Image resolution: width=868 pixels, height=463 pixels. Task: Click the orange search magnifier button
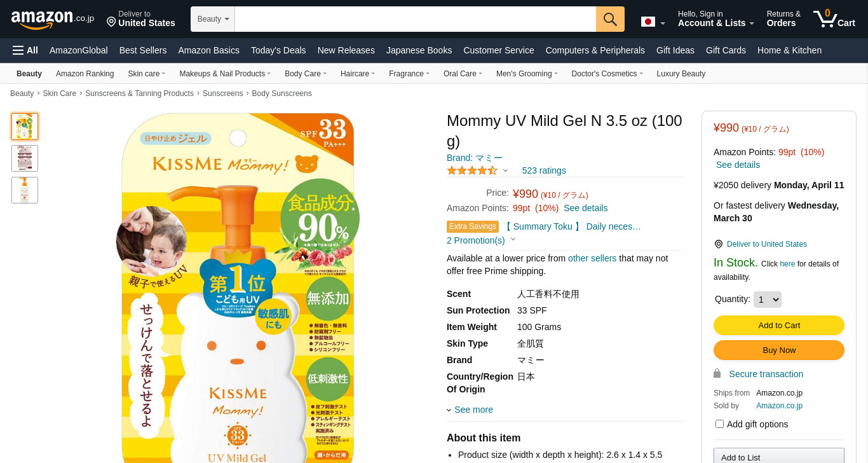coord(610,19)
